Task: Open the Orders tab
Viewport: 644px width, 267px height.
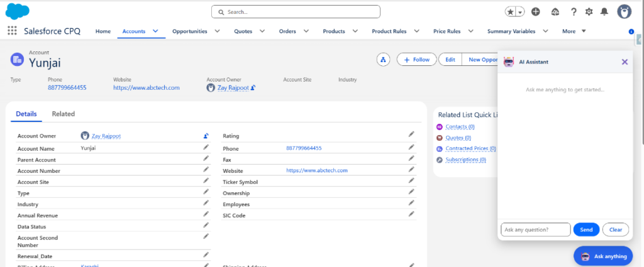Action: pos(287,31)
